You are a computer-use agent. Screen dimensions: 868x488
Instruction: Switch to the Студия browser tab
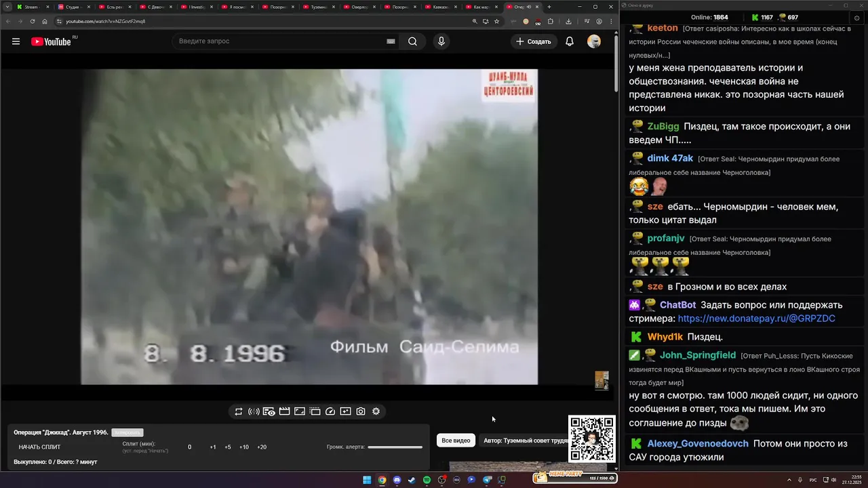click(x=73, y=7)
